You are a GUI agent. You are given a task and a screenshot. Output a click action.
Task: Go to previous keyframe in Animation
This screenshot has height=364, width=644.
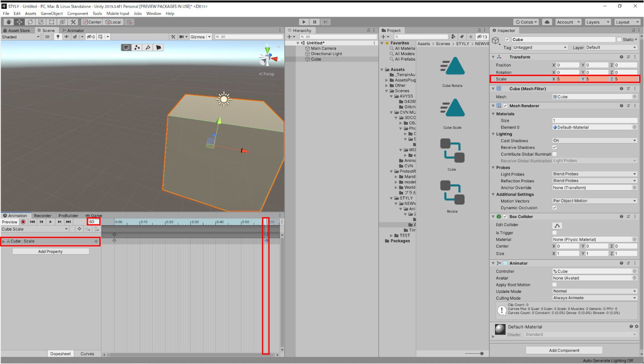(x=41, y=222)
